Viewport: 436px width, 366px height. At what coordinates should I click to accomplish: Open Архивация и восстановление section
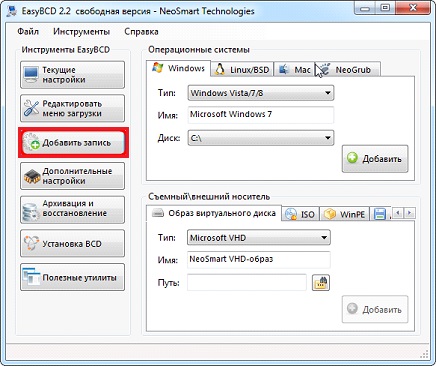[72, 209]
